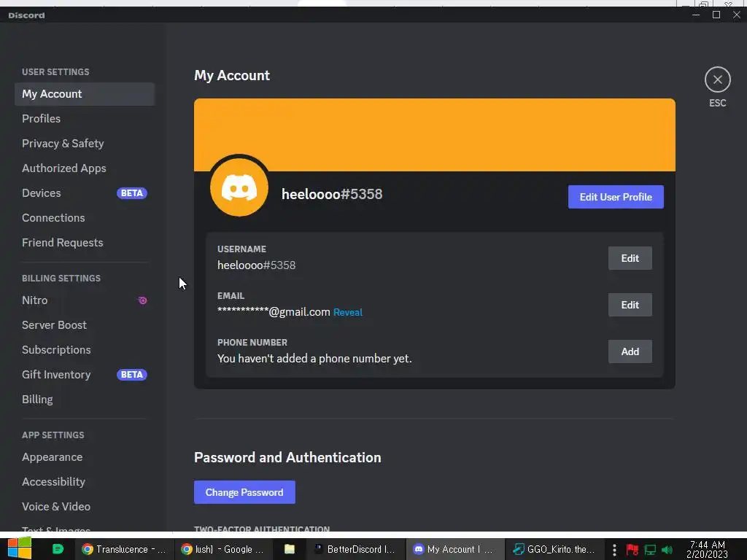Click the BETA badge next to Devices
Image resolution: width=747 pixels, height=560 pixels.
(132, 193)
